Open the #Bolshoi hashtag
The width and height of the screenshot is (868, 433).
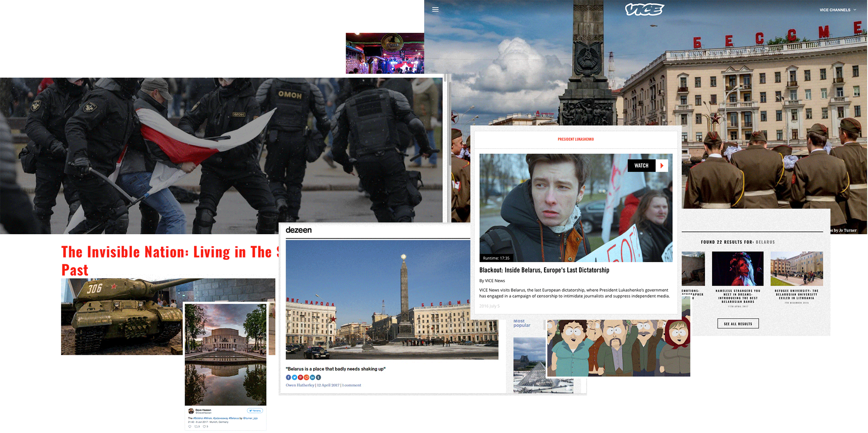click(198, 418)
